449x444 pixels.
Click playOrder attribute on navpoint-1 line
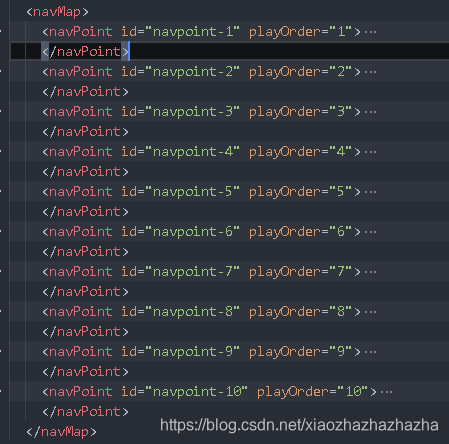285,32
